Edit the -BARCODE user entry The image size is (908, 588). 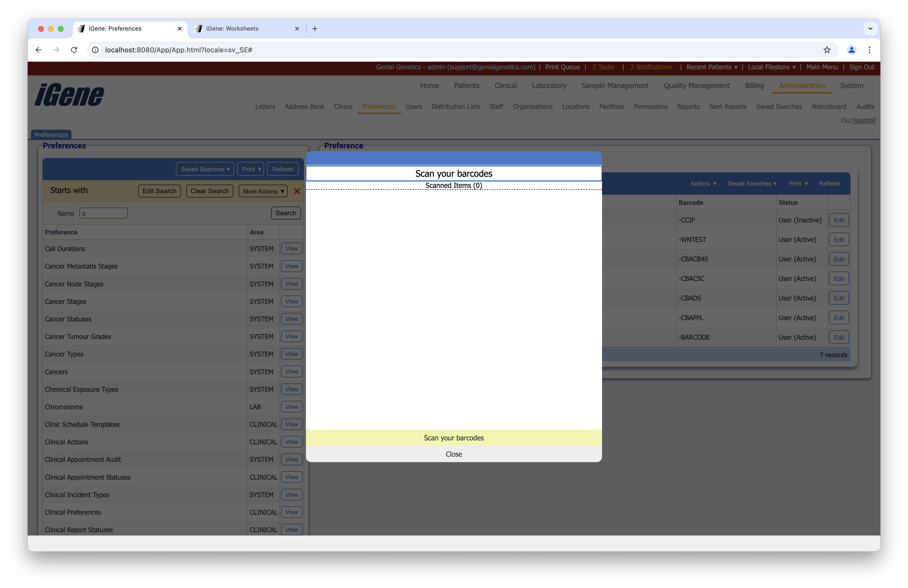pyautogui.click(x=839, y=337)
